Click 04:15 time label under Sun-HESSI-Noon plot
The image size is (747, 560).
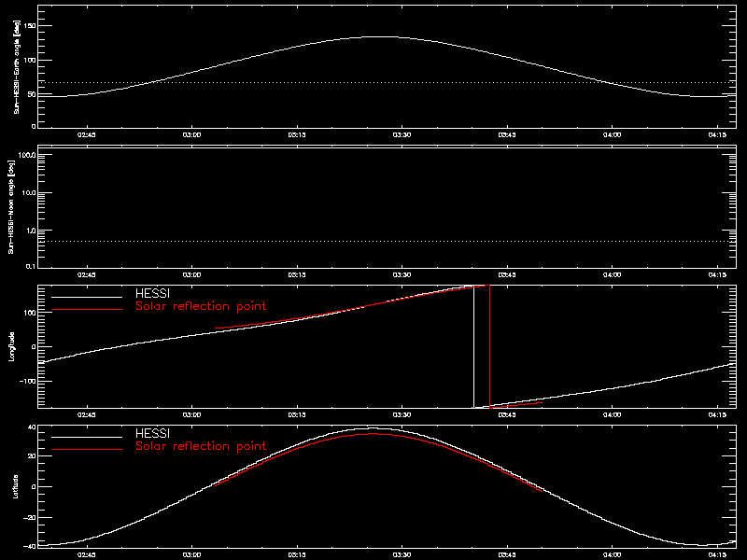[717, 275]
